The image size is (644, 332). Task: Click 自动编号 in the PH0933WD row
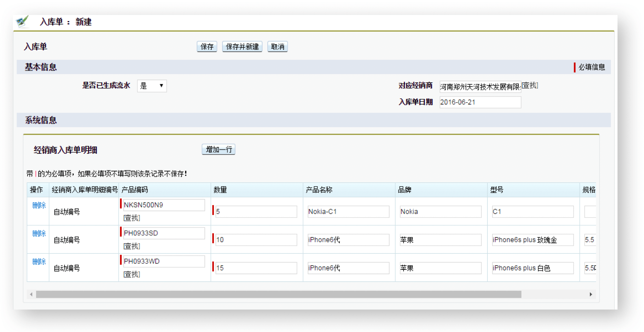(x=67, y=268)
